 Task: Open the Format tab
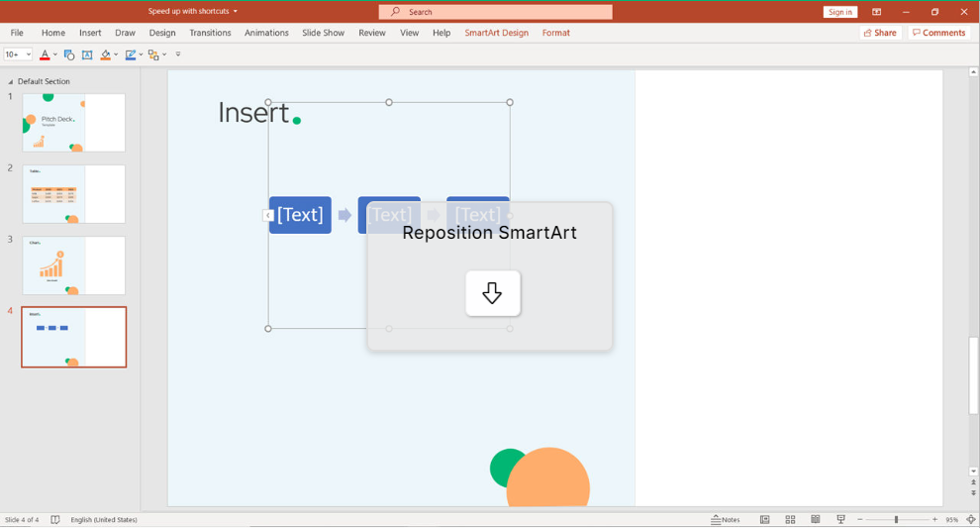tap(555, 33)
